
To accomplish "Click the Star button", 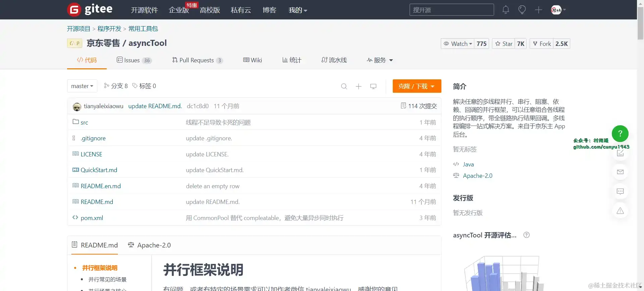I will (503, 44).
